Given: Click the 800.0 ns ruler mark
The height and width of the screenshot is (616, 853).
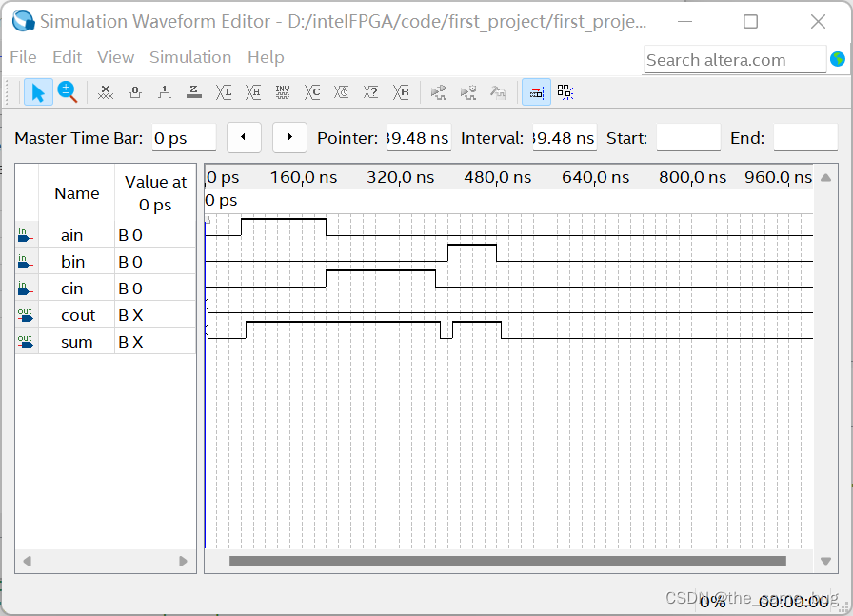Looking at the screenshot, I should [692, 177].
